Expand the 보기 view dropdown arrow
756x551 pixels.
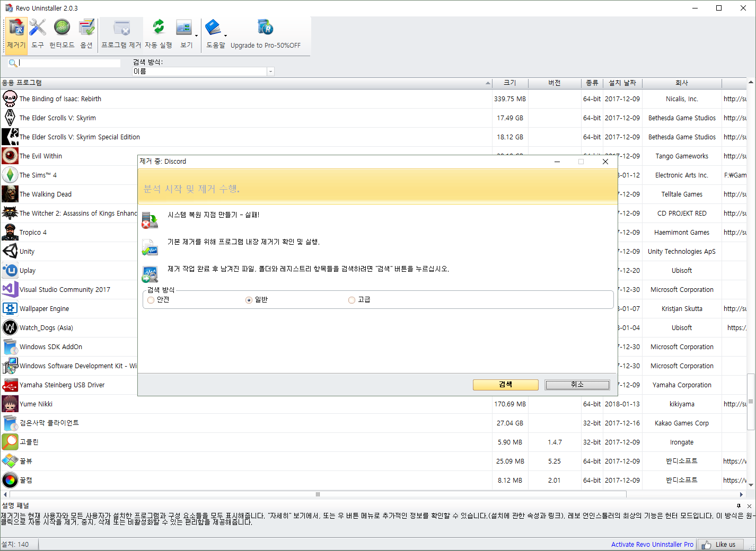point(196,36)
